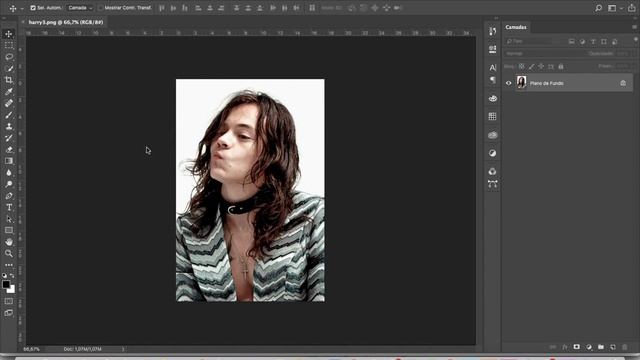Open the Properties panel icon
Image resolution: width=640 pixels, height=360 pixels.
[493, 49]
